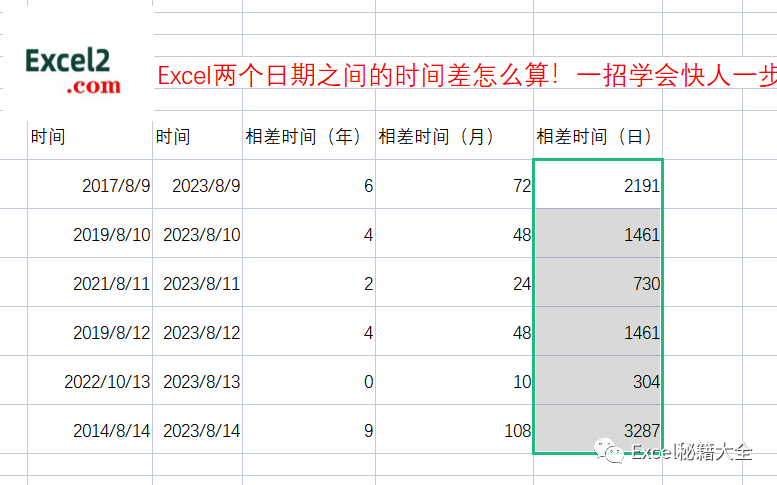The width and height of the screenshot is (777, 485).
Task: Select the red title text about Excel date differences
Action: (467, 76)
